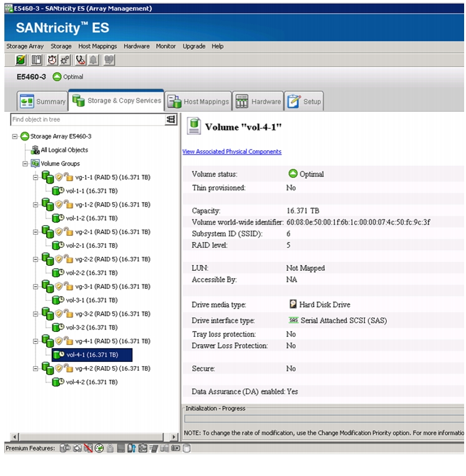The width and height of the screenshot is (466, 476).
Task: Launch the Recovery Guru stethoscope icon
Action: 80,60
